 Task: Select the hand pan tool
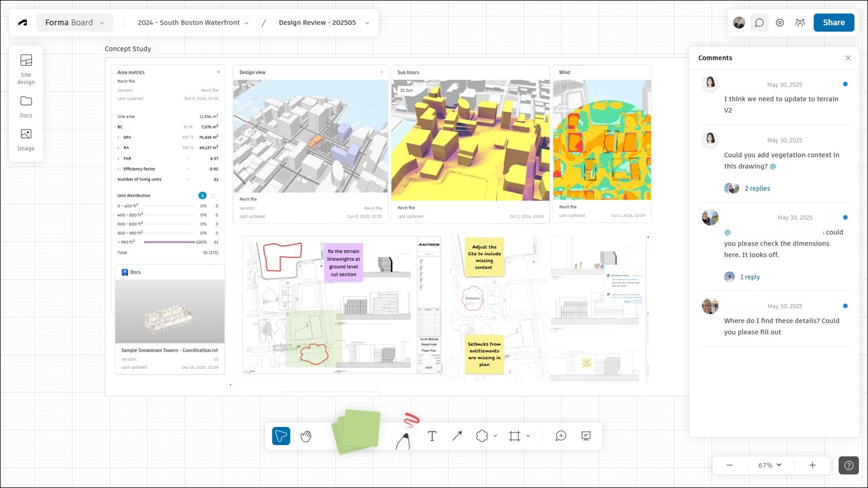(306, 436)
